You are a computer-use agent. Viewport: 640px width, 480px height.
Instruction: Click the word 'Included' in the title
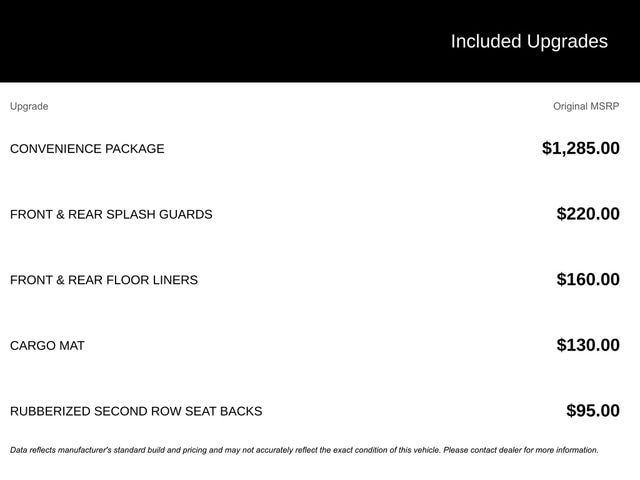point(485,41)
